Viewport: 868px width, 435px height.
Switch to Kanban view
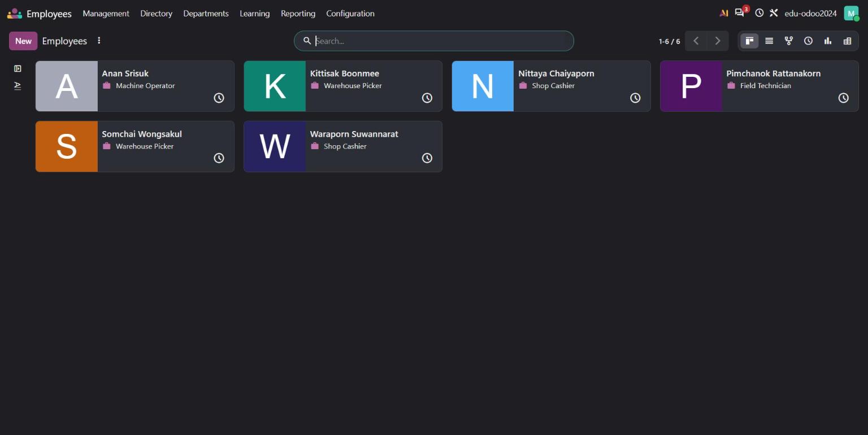tap(749, 41)
